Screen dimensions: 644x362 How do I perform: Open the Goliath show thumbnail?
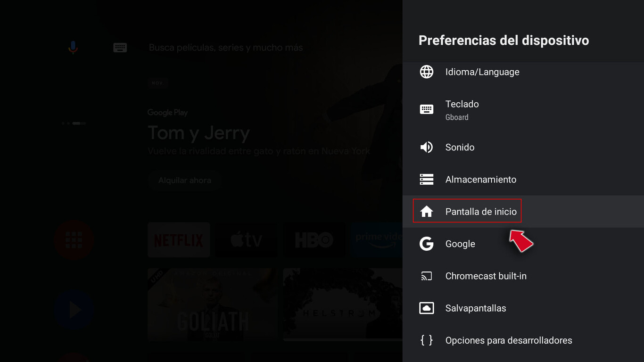(213, 304)
